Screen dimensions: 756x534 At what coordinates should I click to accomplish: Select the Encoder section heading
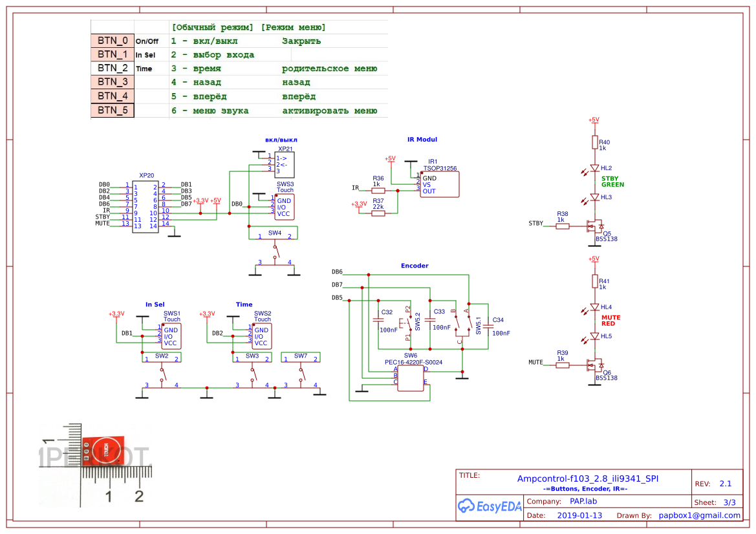click(414, 265)
